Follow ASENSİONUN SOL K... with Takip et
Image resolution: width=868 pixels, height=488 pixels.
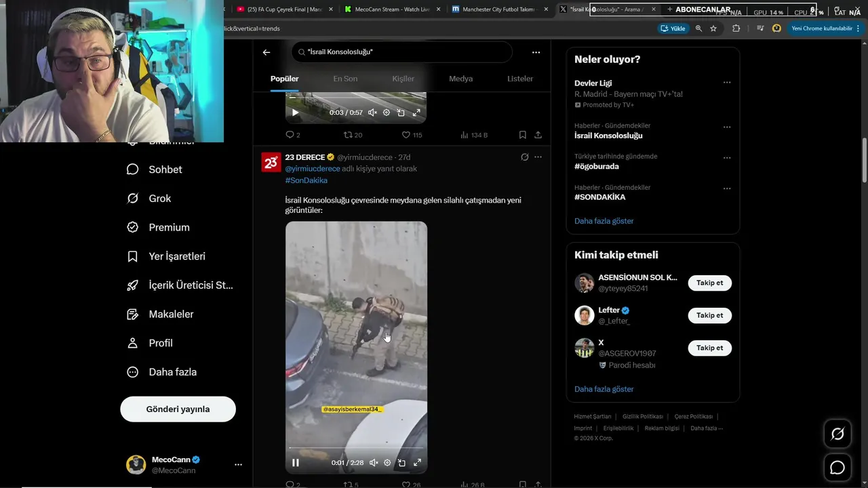pyautogui.click(x=709, y=283)
